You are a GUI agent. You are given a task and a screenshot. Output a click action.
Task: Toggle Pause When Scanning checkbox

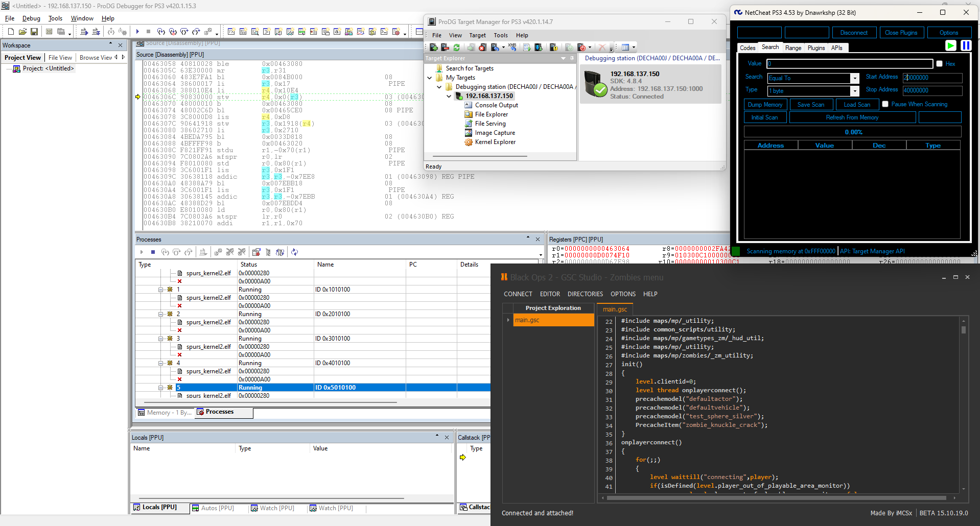coord(885,104)
